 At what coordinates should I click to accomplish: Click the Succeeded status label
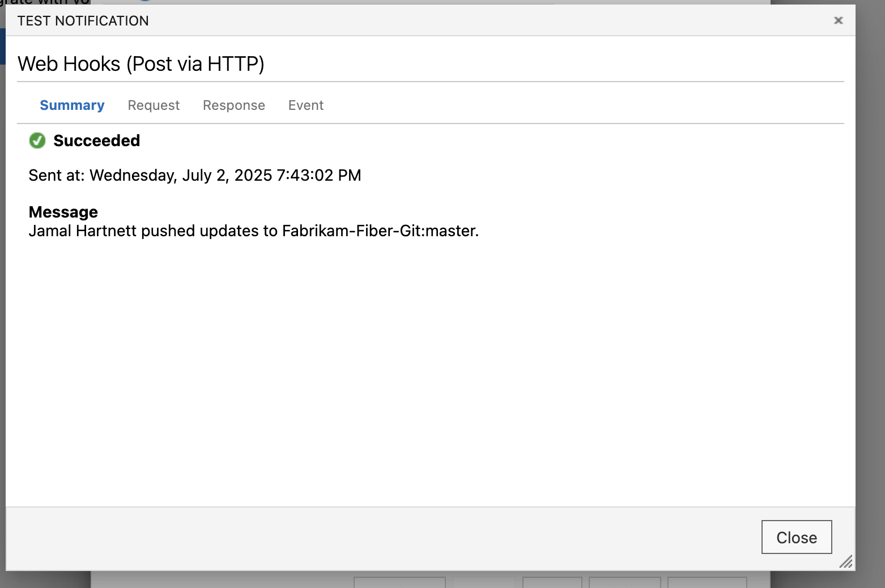tap(96, 140)
